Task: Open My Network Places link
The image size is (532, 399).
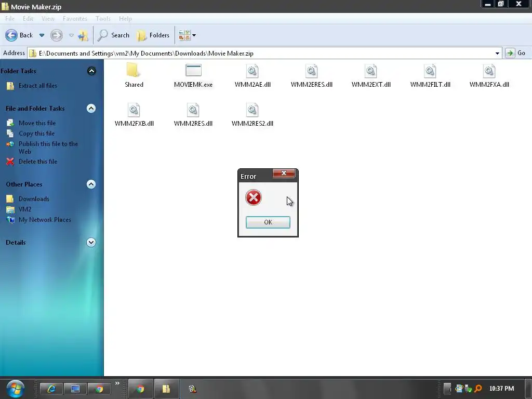Action: (x=45, y=220)
